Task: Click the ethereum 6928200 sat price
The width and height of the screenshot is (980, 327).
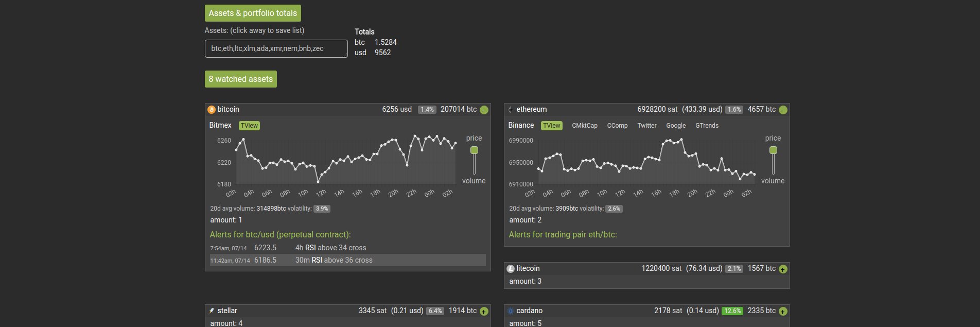Action: click(x=658, y=109)
